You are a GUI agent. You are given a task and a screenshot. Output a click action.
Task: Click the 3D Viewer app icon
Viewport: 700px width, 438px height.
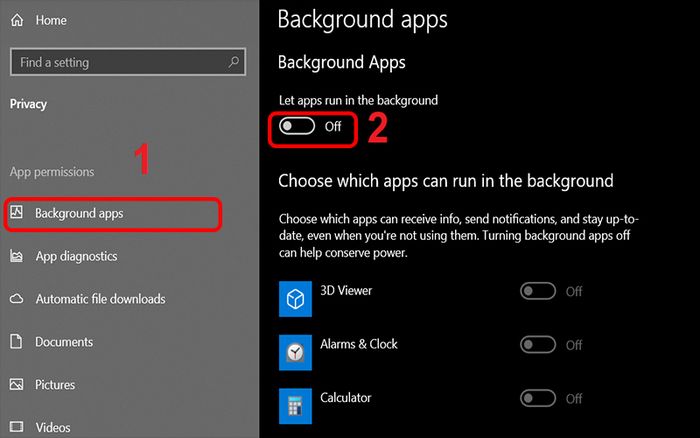click(x=295, y=299)
